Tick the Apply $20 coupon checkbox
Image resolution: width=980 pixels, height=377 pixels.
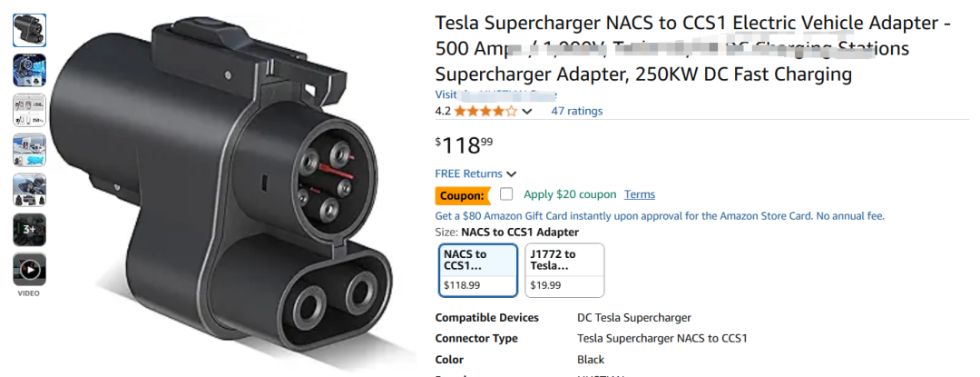click(506, 194)
